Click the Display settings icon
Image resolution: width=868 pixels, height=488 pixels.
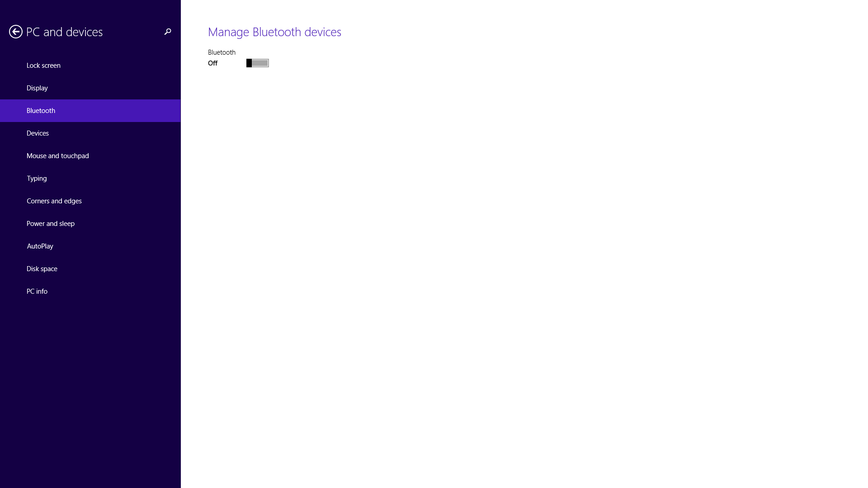(37, 88)
